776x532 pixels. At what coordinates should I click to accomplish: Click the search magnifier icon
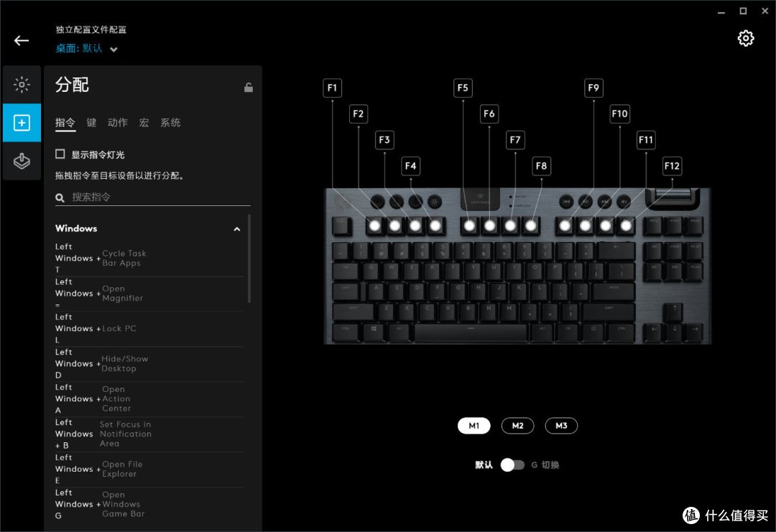[60, 197]
